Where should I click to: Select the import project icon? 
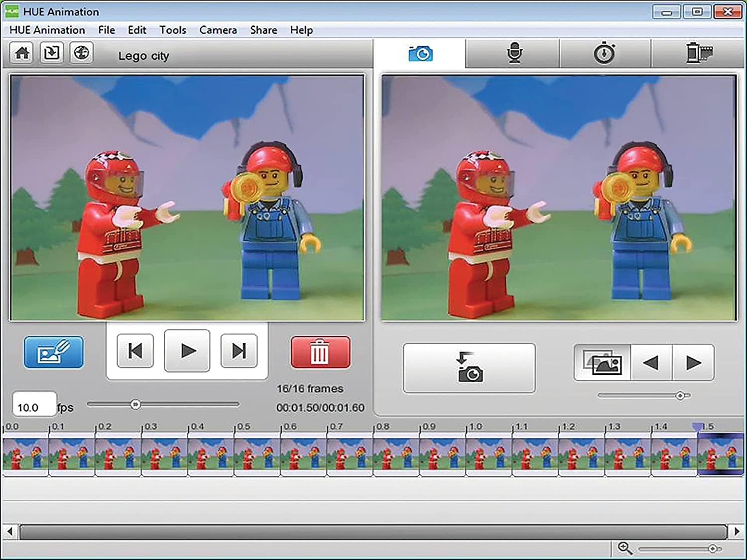[50, 52]
